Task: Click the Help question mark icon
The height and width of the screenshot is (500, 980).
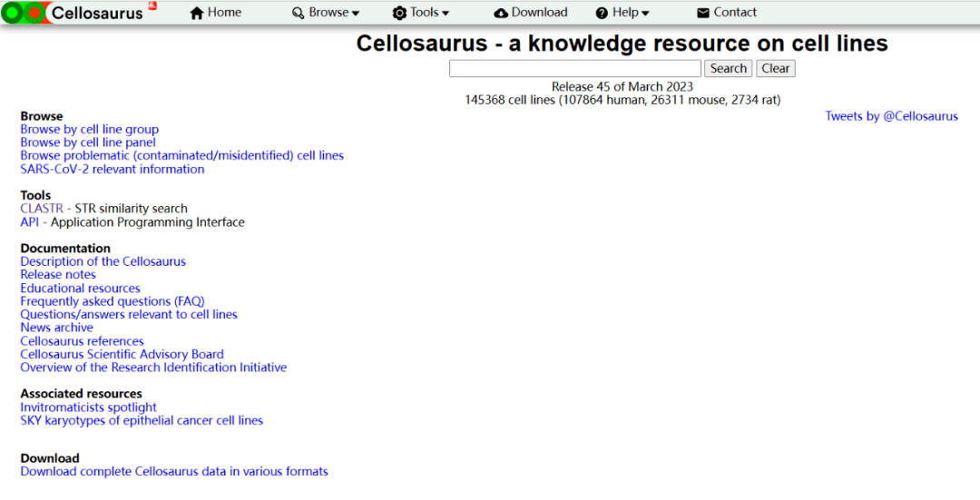Action: click(x=602, y=13)
